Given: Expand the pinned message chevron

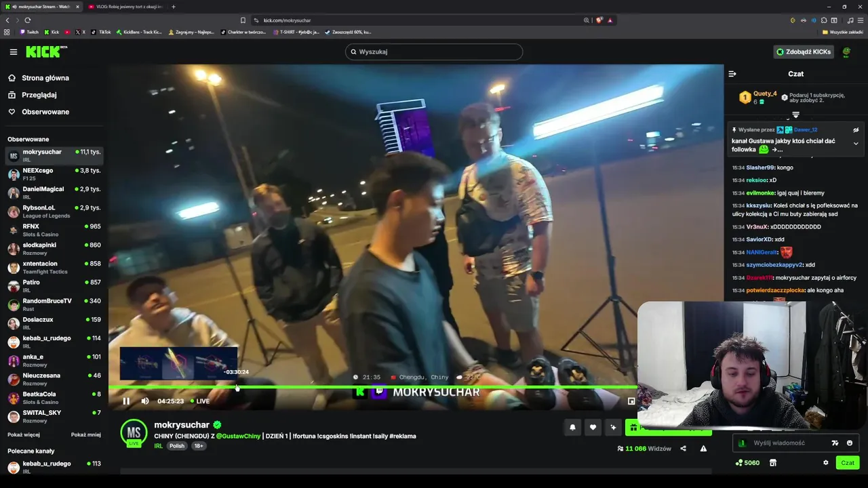Looking at the screenshot, I should click(x=856, y=144).
